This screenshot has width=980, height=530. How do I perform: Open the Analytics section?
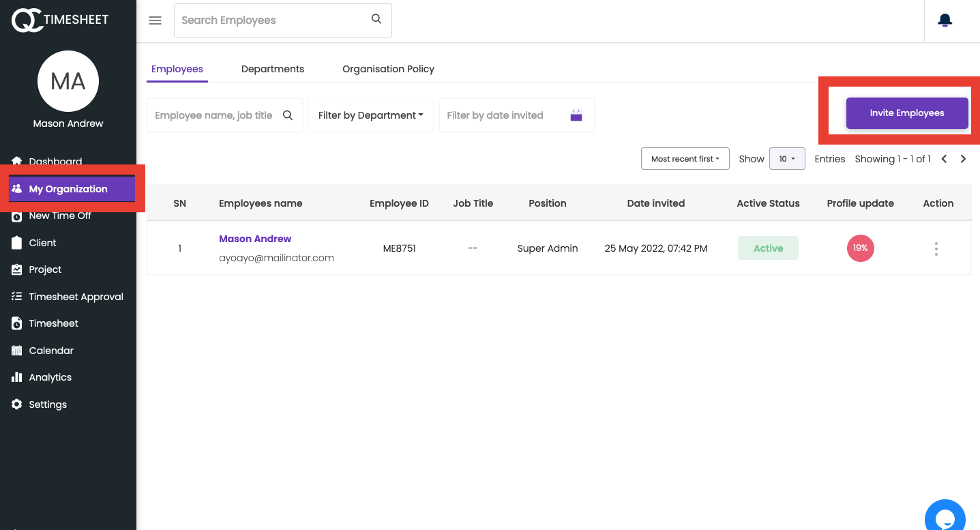click(x=50, y=377)
